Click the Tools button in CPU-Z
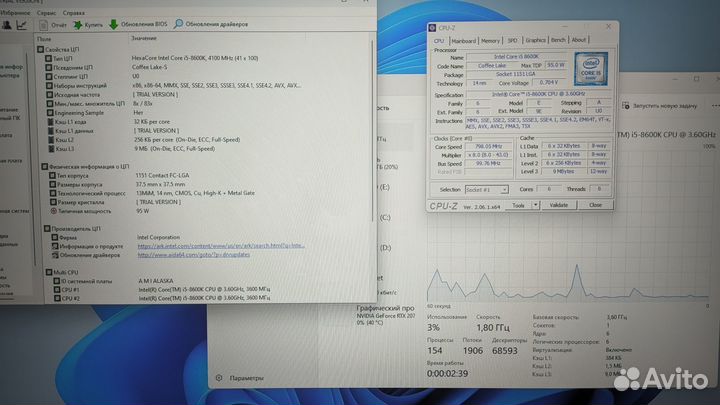 pyautogui.click(x=518, y=205)
